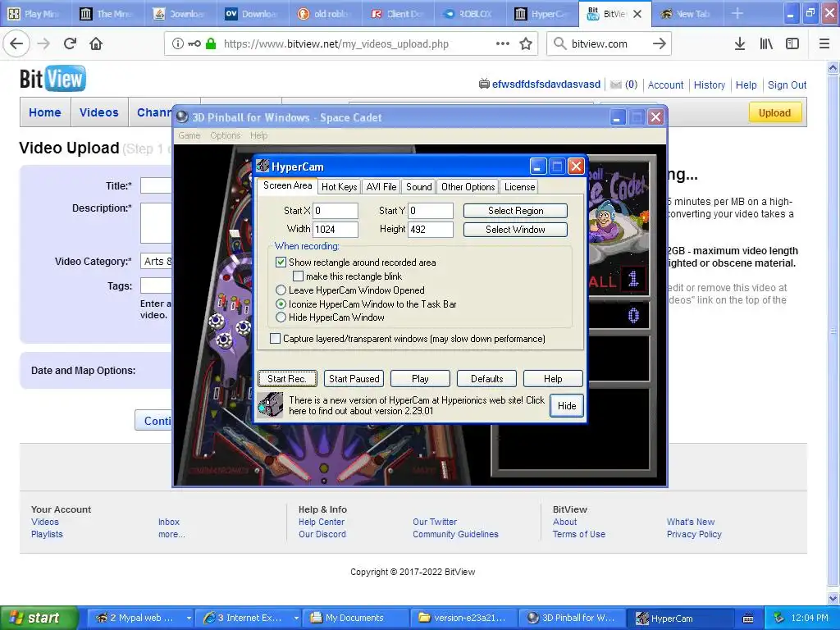840x630 pixels.
Task: Open the Help menu in 3D Pinball
Action: point(258,135)
